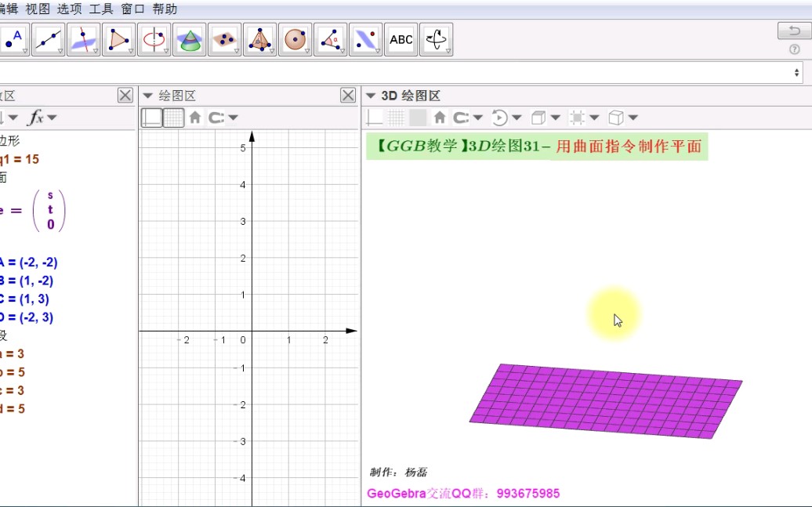Viewport: 812px width, 507px height.
Task: Collapse the 3D 绘图区 panel header
Action: 370,95
